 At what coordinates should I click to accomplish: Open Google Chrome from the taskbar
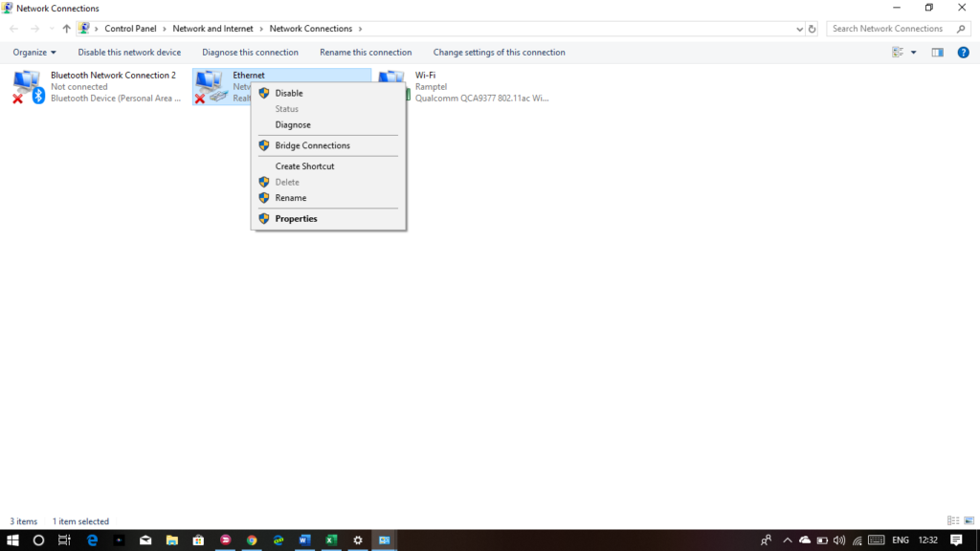click(x=252, y=540)
